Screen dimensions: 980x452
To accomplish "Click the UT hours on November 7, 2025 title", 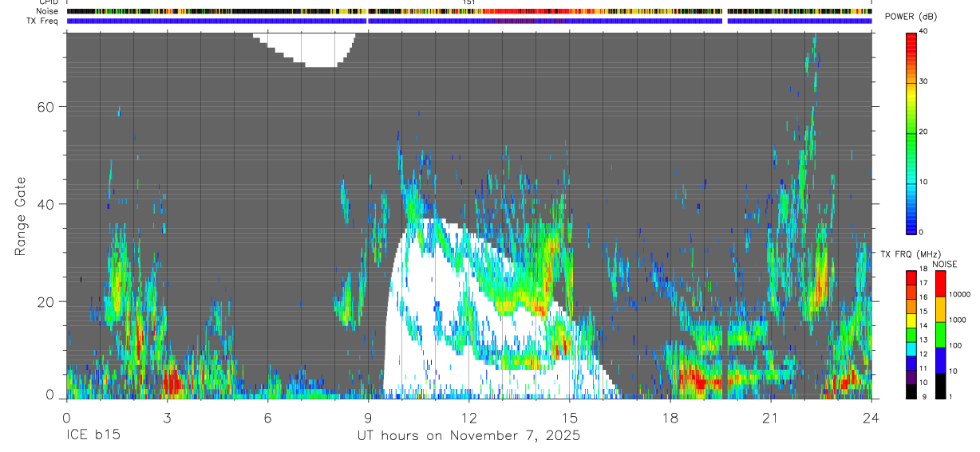I will [468, 436].
